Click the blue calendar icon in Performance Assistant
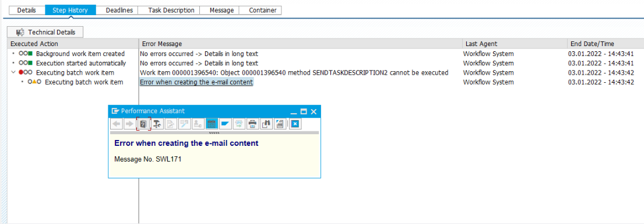Viewport: 644px width, 224px height. click(212, 123)
